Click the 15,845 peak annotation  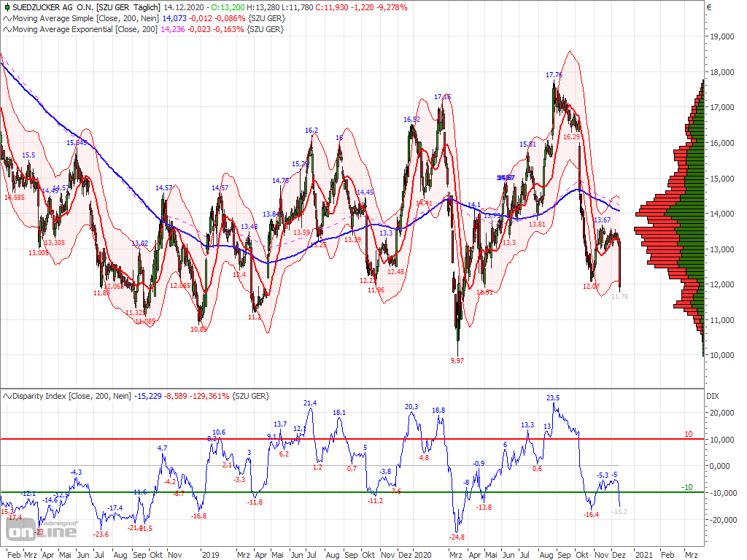click(x=77, y=142)
